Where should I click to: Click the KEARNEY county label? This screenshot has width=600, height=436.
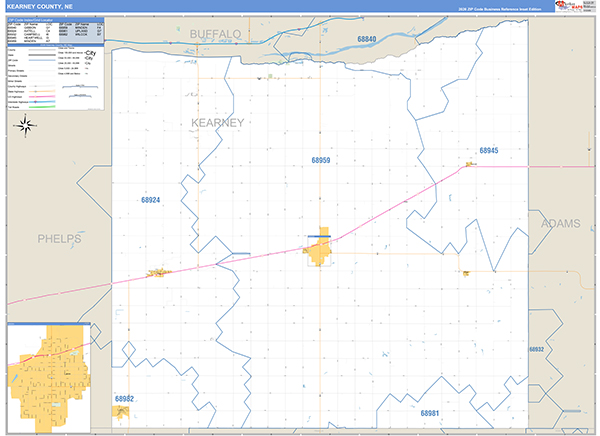click(217, 123)
